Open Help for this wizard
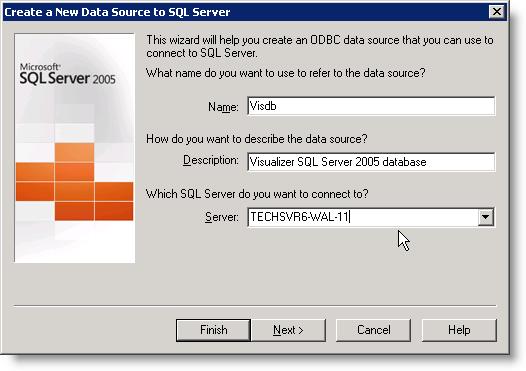This screenshot has height=371, width=526. pyautogui.click(x=459, y=330)
